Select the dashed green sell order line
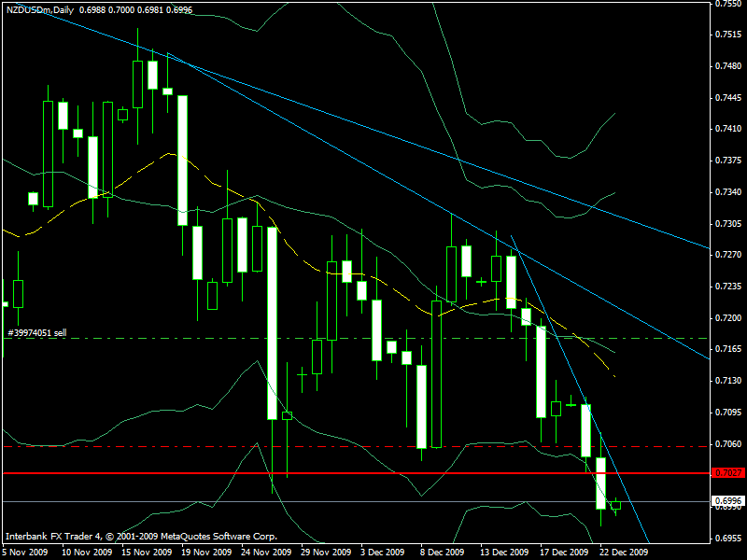The width and height of the screenshot is (747, 560). coord(280,338)
